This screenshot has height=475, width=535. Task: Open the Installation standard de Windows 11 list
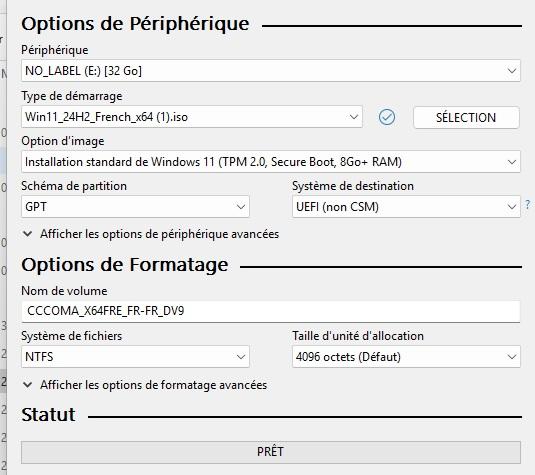click(x=271, y=162)
